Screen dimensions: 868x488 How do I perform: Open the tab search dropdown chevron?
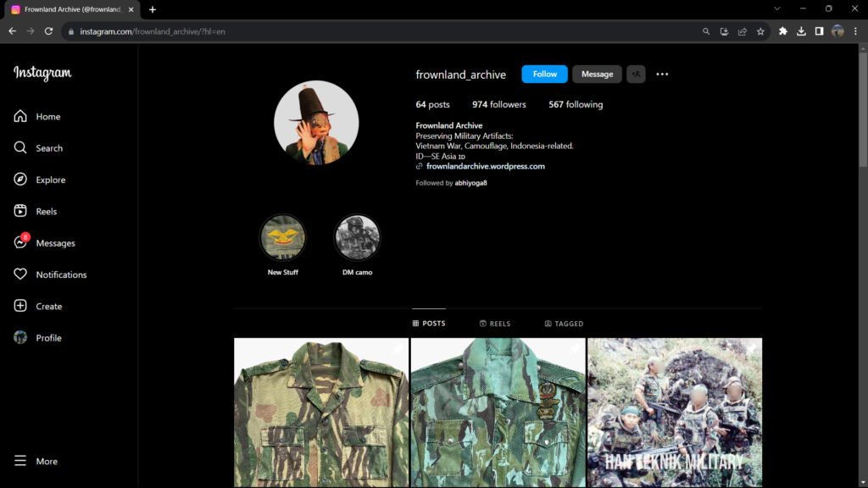[x=777, y=8]
